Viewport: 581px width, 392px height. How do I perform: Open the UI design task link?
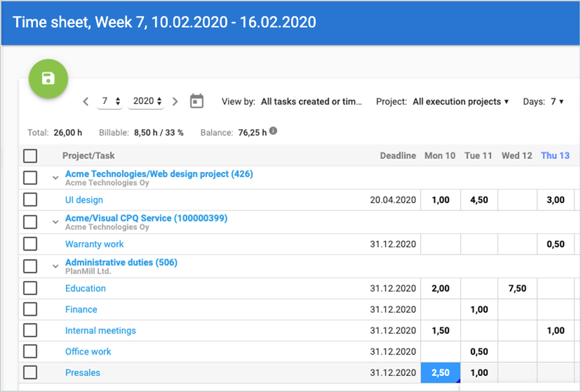pyautogui.click(x=84, y=200)
